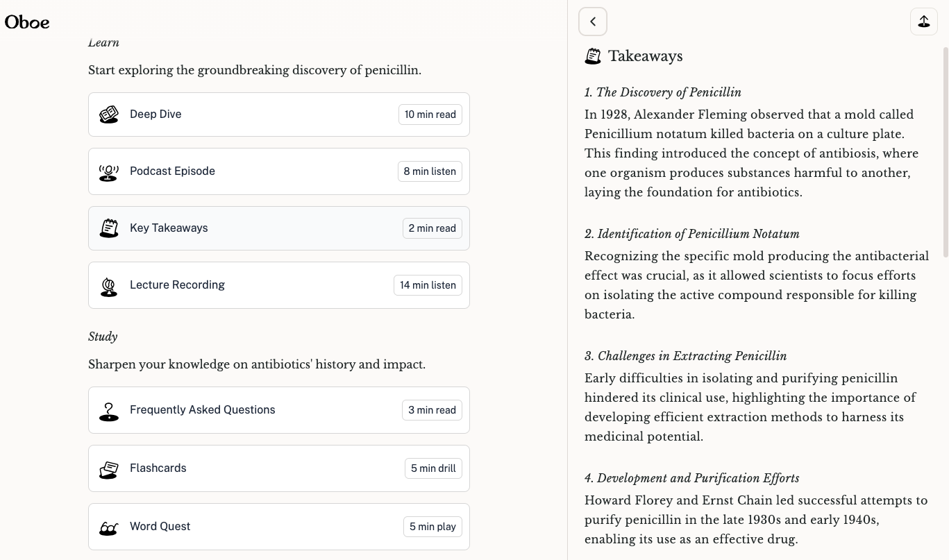This screenshot has width=949, height=560.
Task: Collapse panel with the back chevron button
Action: (x=593, y=22)
